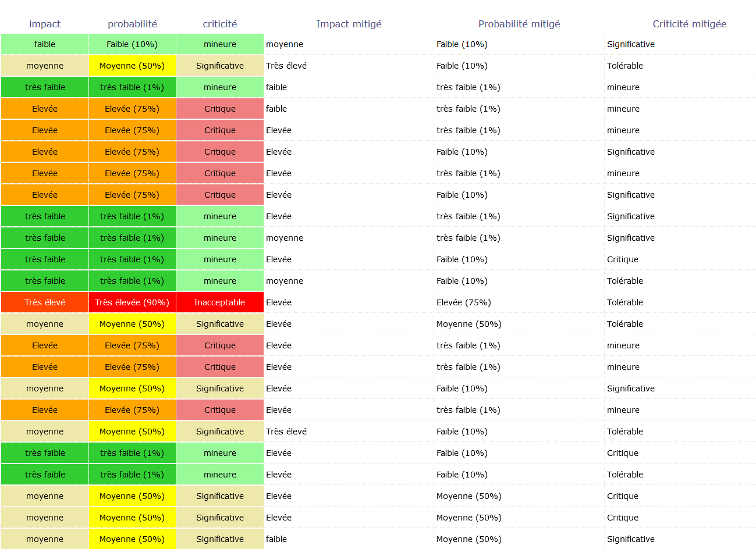Select "Elevée (75%)" in Probabilité mitigé column
756x549 pixels.
click(x=464, y=302)
